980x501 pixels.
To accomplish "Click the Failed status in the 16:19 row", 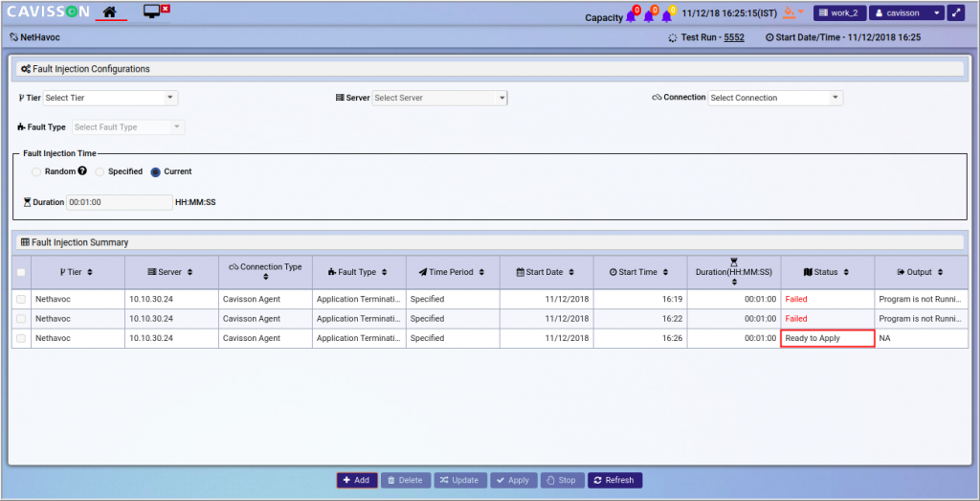I will [x=796, y=300].
